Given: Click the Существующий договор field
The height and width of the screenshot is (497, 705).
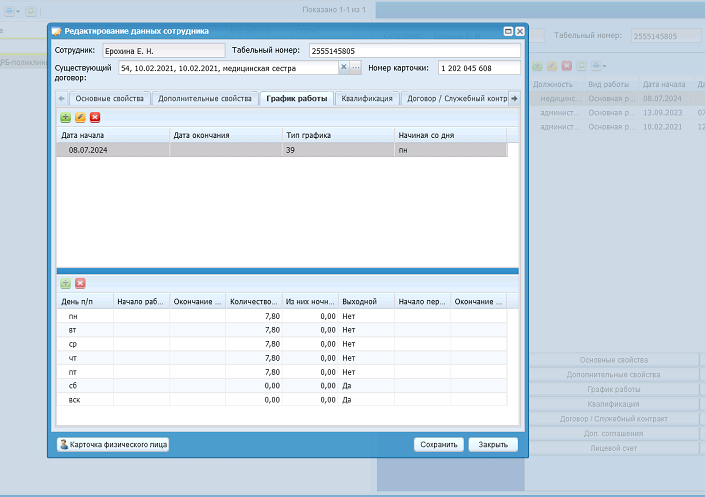Looking at the screenshot, I should point(228,68).
